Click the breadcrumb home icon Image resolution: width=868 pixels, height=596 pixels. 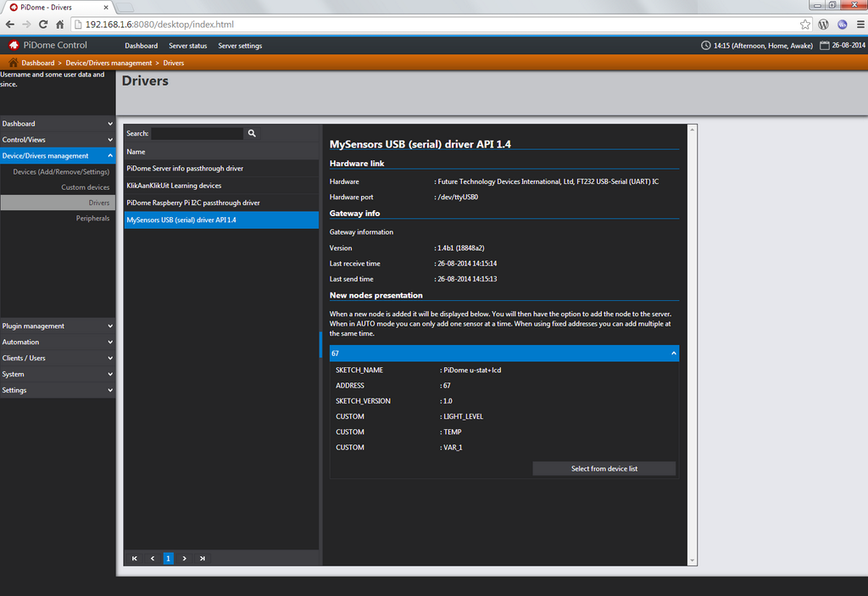[x=14, y=63]
